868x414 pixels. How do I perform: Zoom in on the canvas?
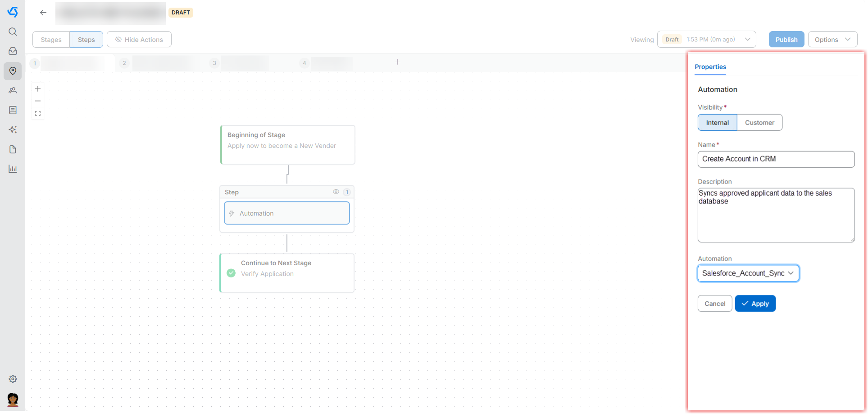[x=38, y=89]
